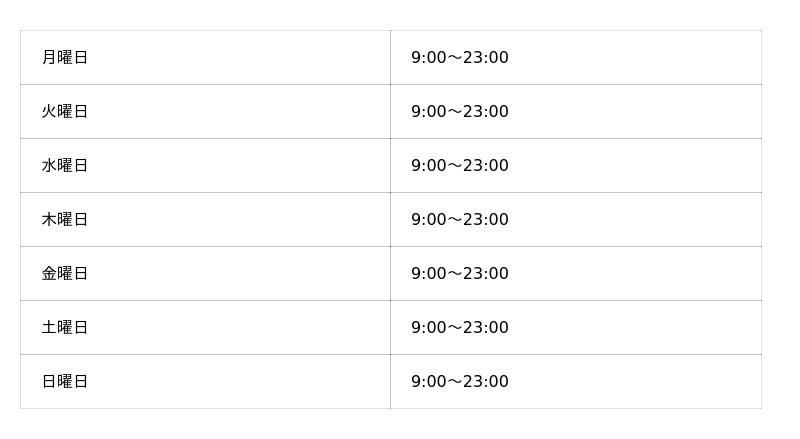The height and width of the screenshot is (439, 800).
Task: Click the 9:00 opening time for 土曜日
Action: coord(428,328)
